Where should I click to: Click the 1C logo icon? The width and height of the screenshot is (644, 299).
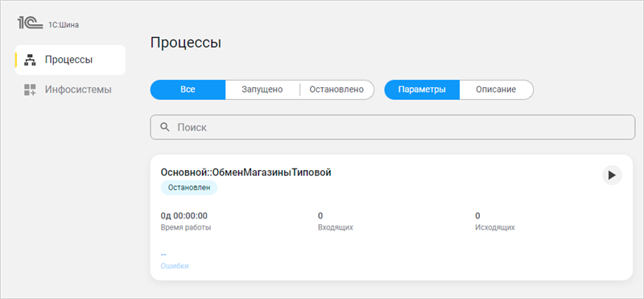click(x=30, y=23)
